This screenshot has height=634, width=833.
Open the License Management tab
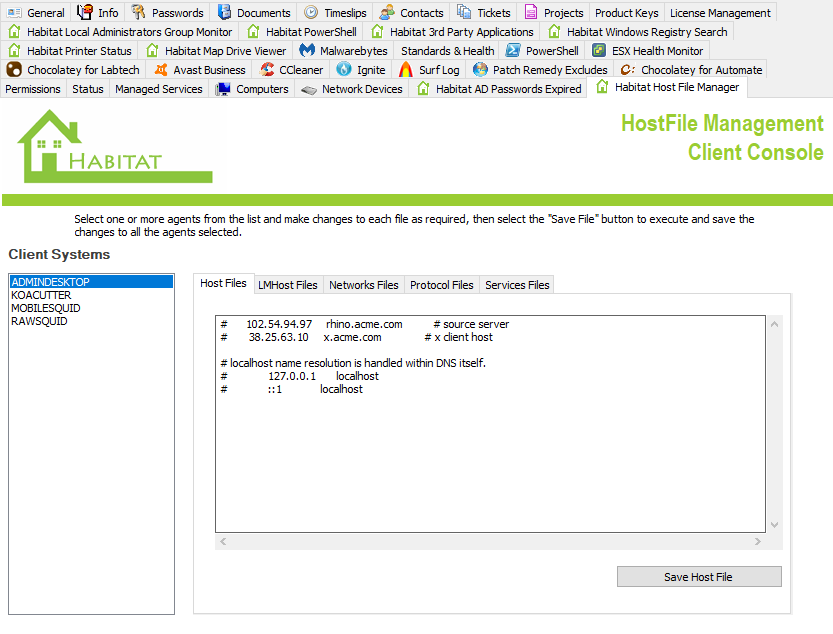click(x=720, y=13)
